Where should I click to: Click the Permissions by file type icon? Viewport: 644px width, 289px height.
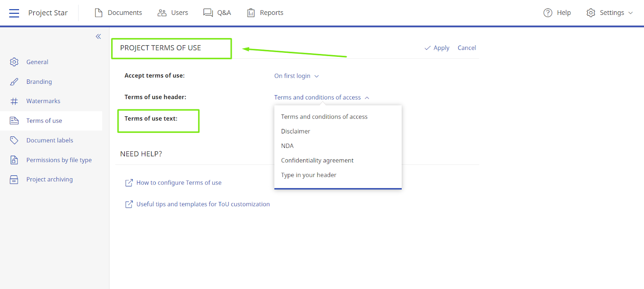tap(14, 160)
